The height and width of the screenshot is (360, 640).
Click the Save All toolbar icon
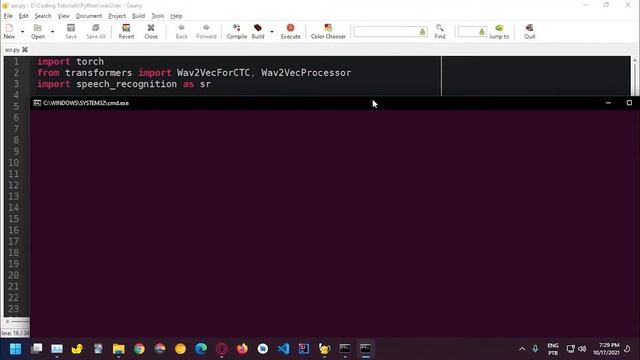click(x=96, y=31)
